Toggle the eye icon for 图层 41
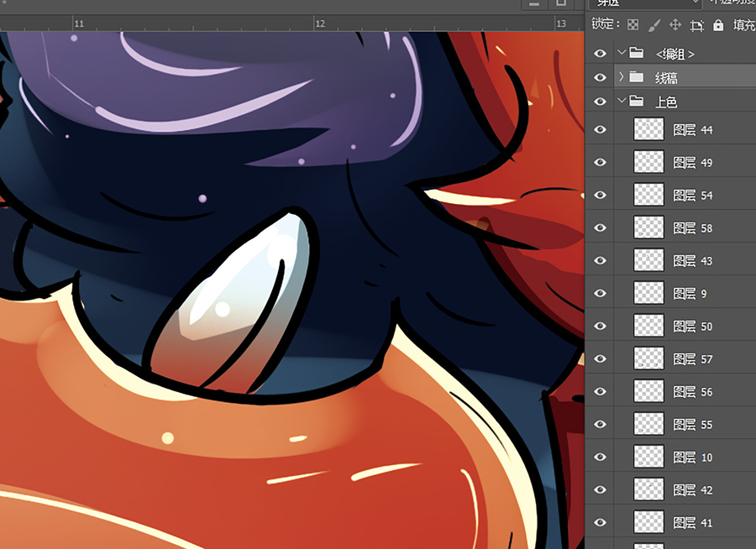The image size is (756, 549). 600,522
